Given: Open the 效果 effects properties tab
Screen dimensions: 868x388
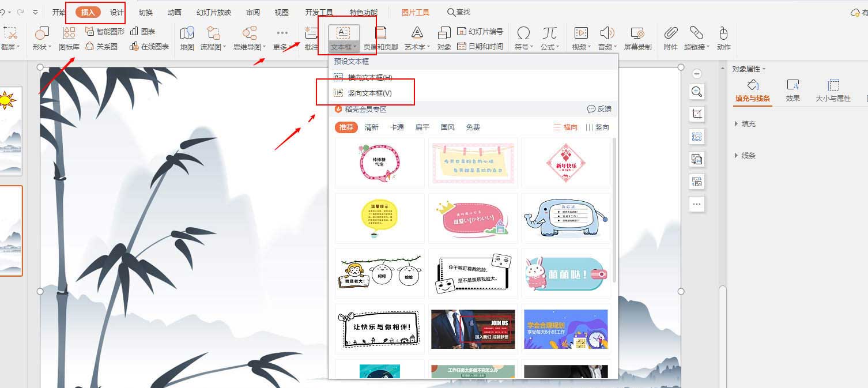Looking at the screenshot, I should [x=793, y=92].
